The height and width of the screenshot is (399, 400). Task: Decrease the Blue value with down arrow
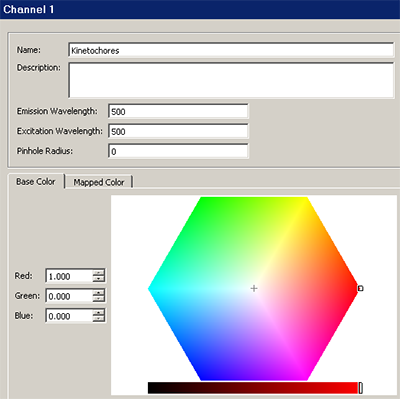[x=99, y=319]
